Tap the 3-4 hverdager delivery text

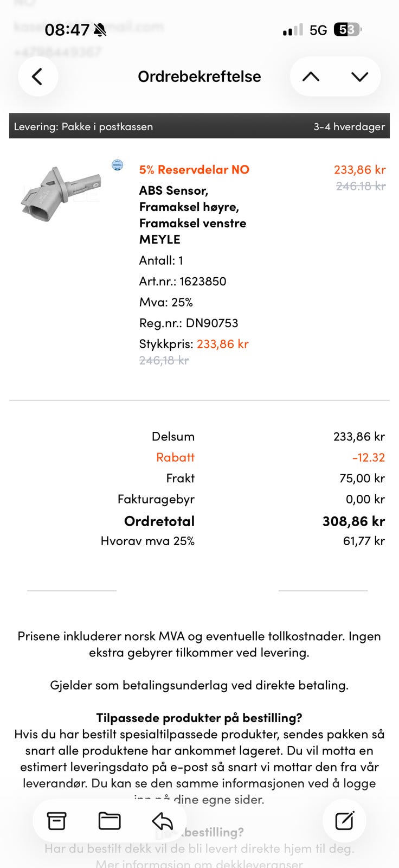[349, 126]
